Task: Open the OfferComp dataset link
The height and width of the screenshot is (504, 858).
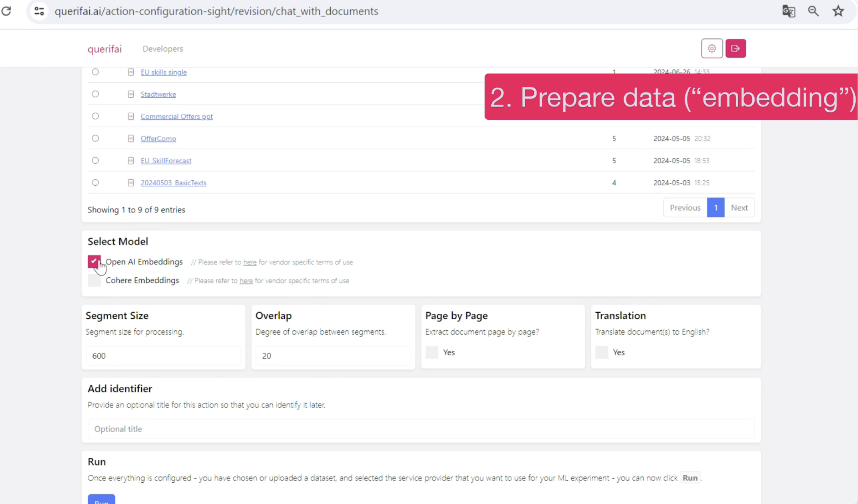Action: tap(158, 139)
